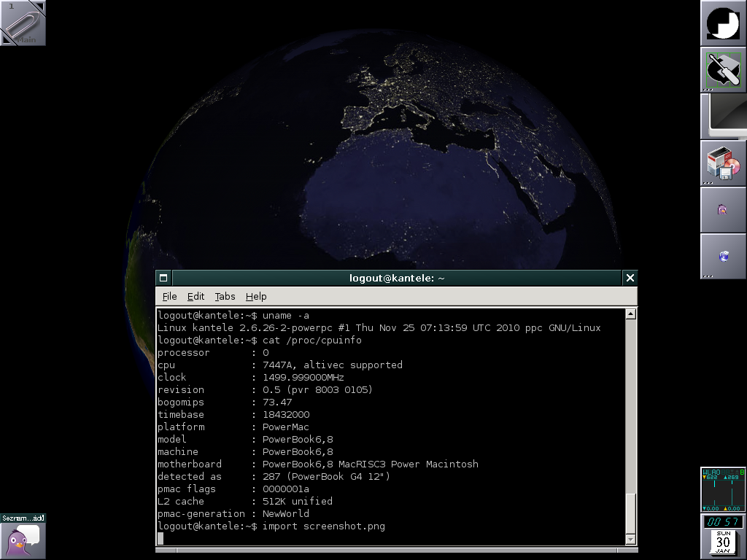Close the logout@kantele terminal window
Image resolution: width=747 pixels, height=560 pixels.
[630, 278]
